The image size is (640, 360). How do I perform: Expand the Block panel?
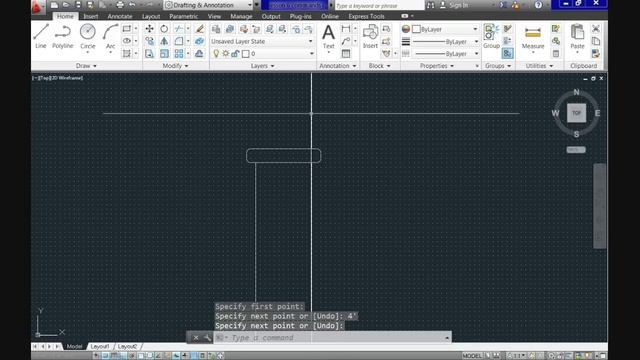tap(380, 66)
